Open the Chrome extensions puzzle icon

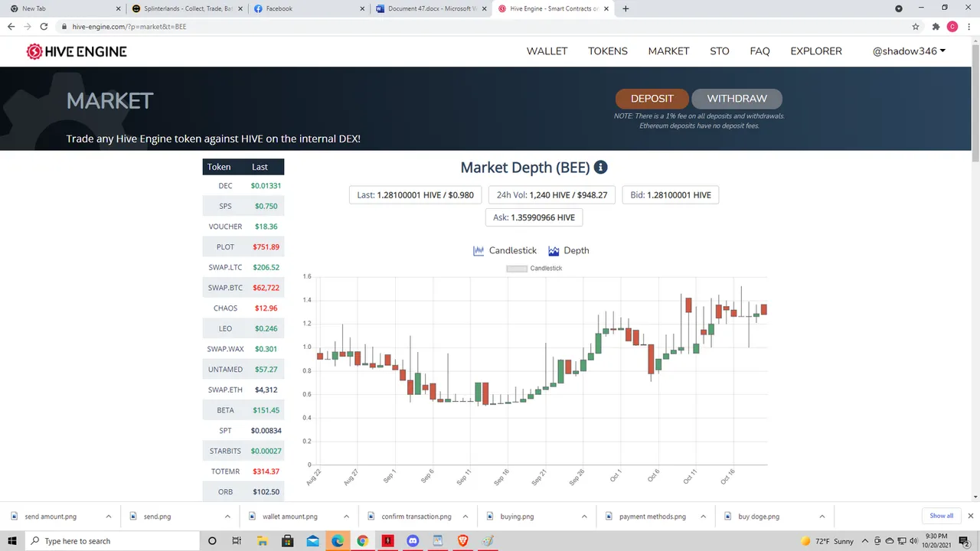pyautogui.click(x=936, y=26)
